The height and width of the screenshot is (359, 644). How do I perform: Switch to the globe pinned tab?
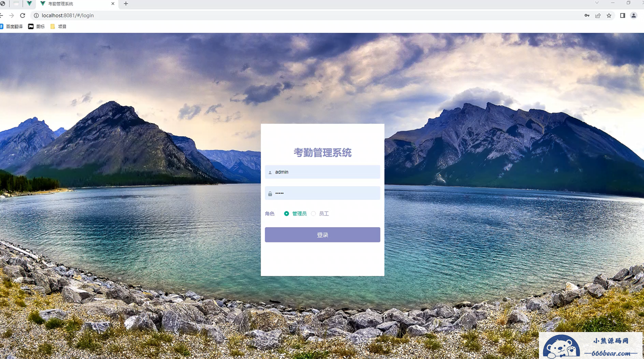click(x=3, y=4)
